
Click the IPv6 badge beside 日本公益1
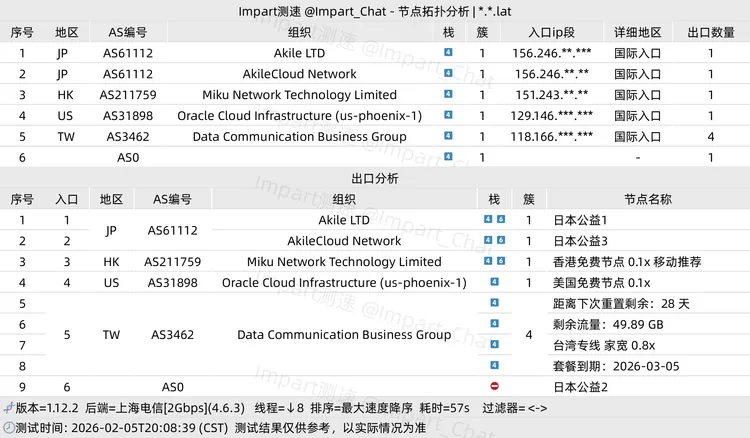click(501, 220)
